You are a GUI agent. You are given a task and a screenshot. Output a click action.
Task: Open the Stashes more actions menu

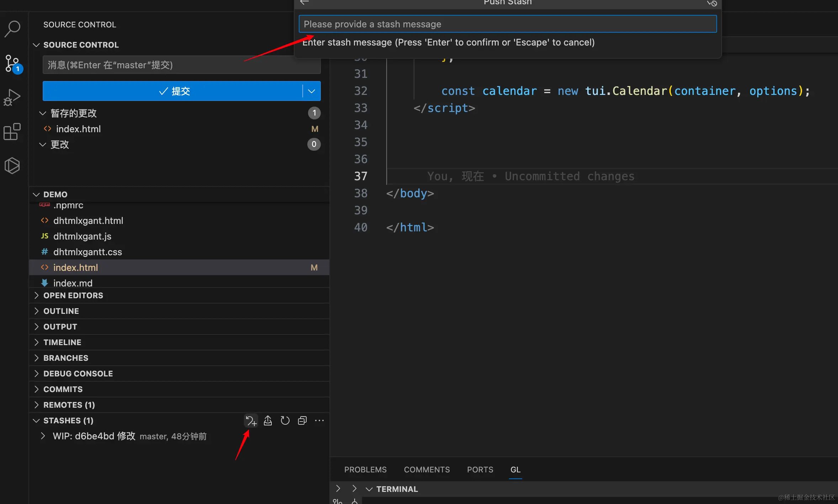click(x=319, y=421)
